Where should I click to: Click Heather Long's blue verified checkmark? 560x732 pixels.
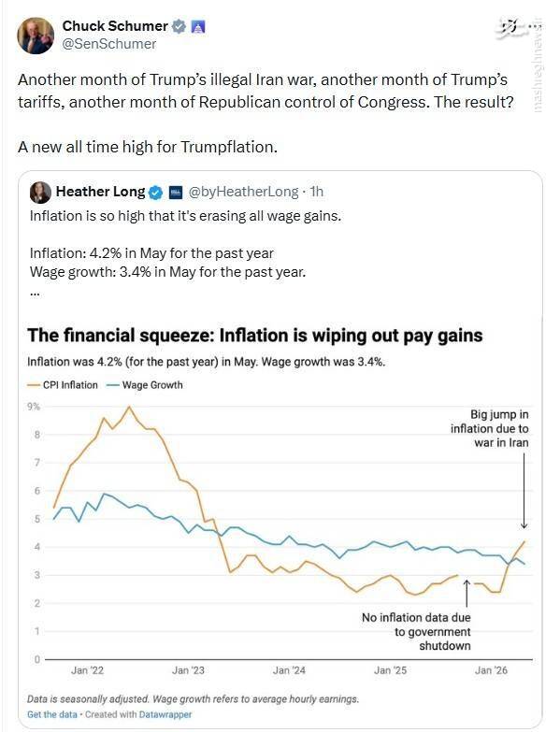click(x=156, y=193)
